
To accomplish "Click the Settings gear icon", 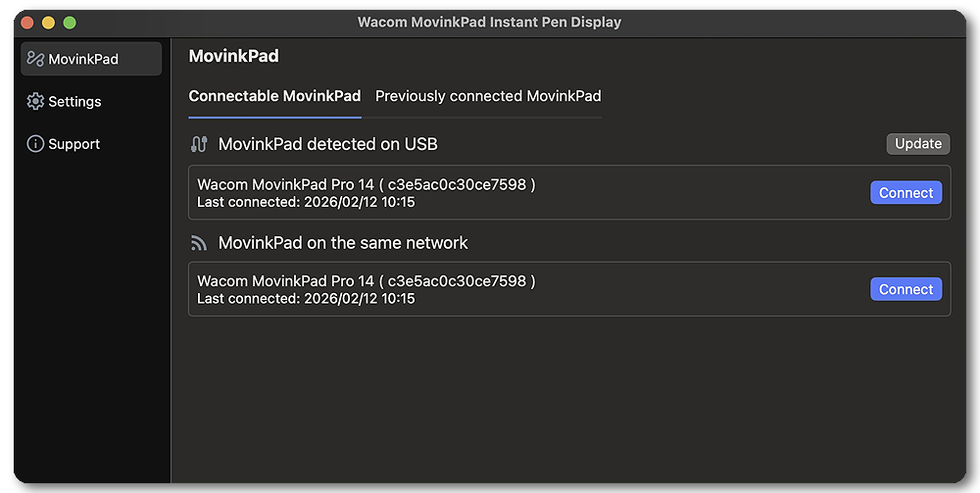I will 35,101.
